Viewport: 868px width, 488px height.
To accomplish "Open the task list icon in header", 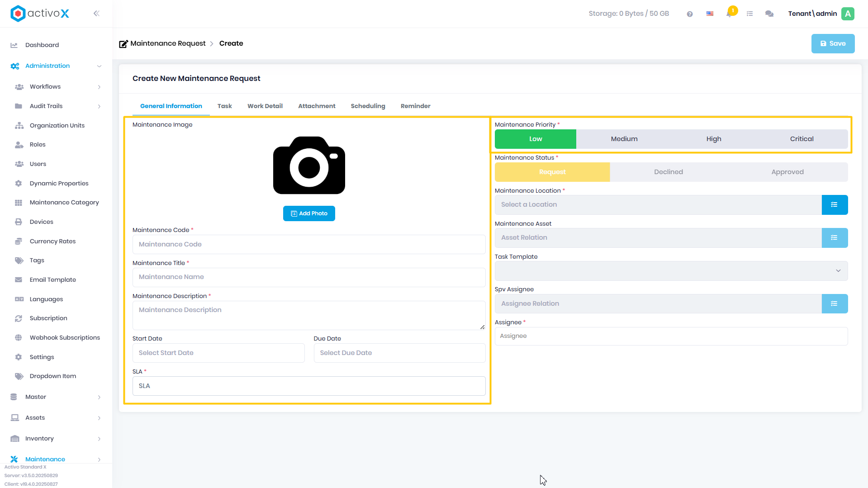I will coord(749,14).
